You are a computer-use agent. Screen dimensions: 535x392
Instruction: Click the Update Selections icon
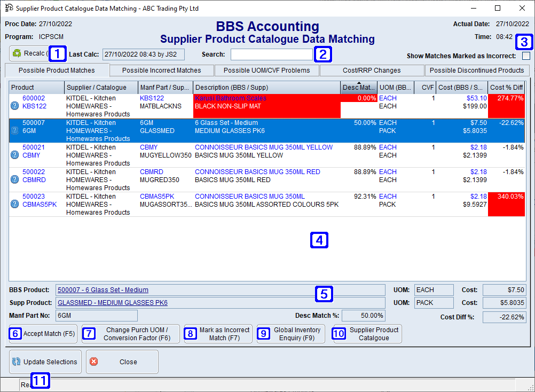pyautogui.click(x=16, y=362)
